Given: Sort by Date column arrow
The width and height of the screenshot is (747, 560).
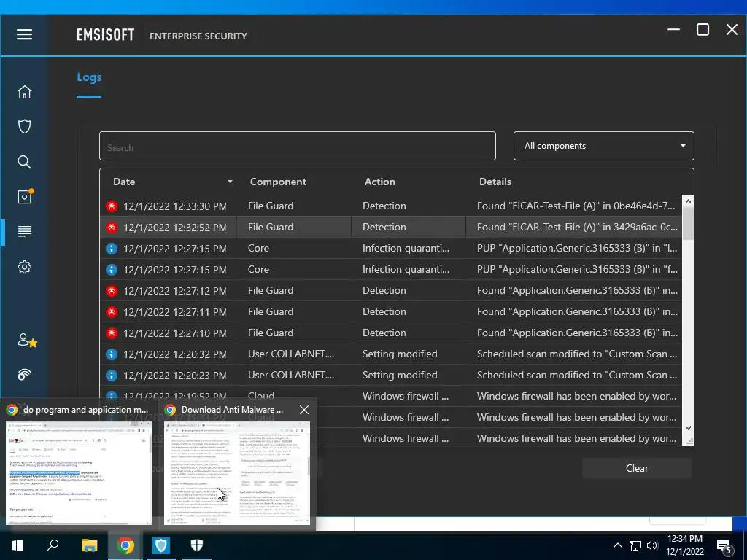Looking at the screenshot, I should [230, 182].
